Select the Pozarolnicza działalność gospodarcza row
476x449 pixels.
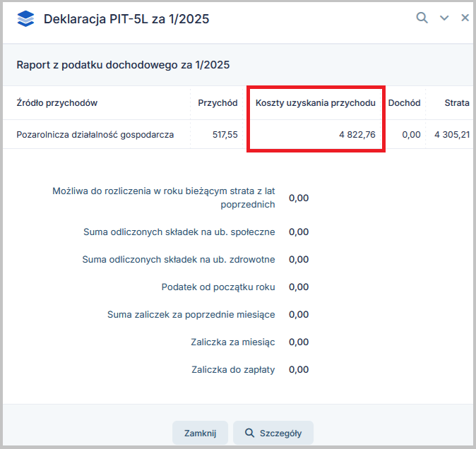point(95,134)
